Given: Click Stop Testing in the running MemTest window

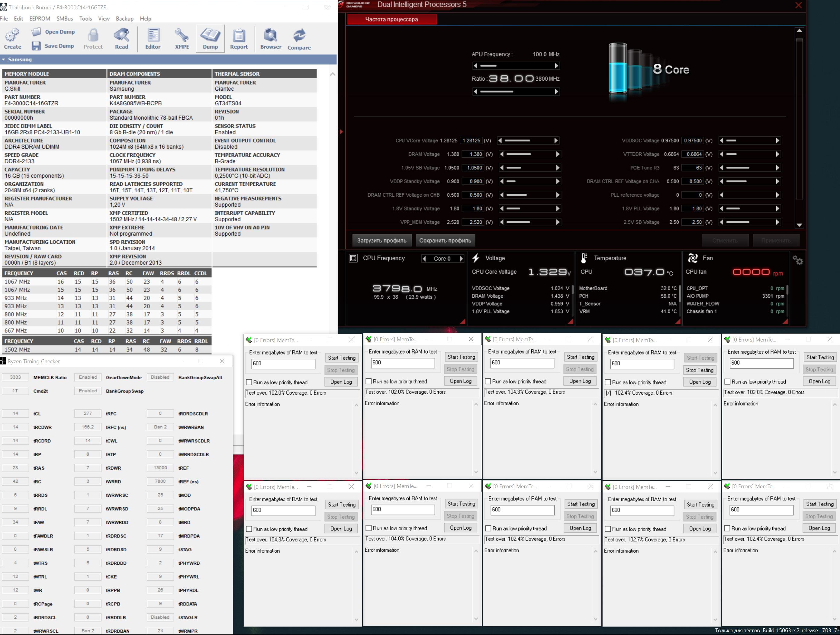Looking at the screenshot, I should click(700, 370).
